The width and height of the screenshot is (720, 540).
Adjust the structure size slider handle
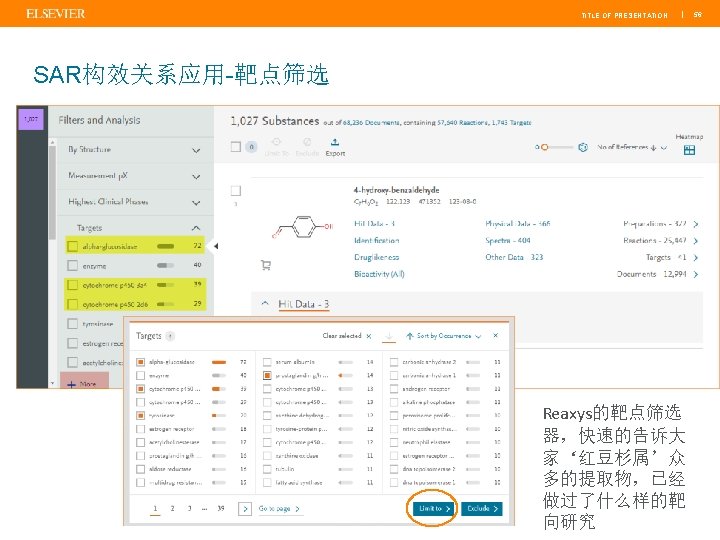(545, 147)
